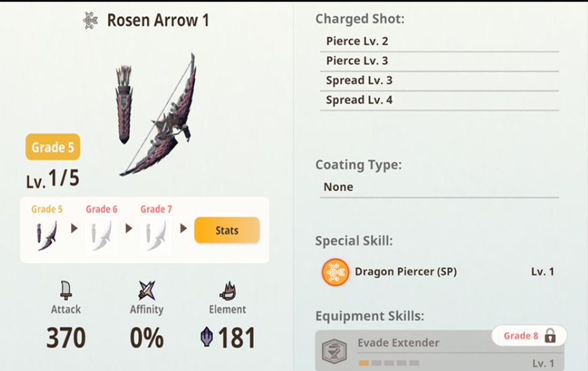Tap the Evade Extender level progress bar
Viewport: 588px width, 371px height.
(x=384, y=363)
